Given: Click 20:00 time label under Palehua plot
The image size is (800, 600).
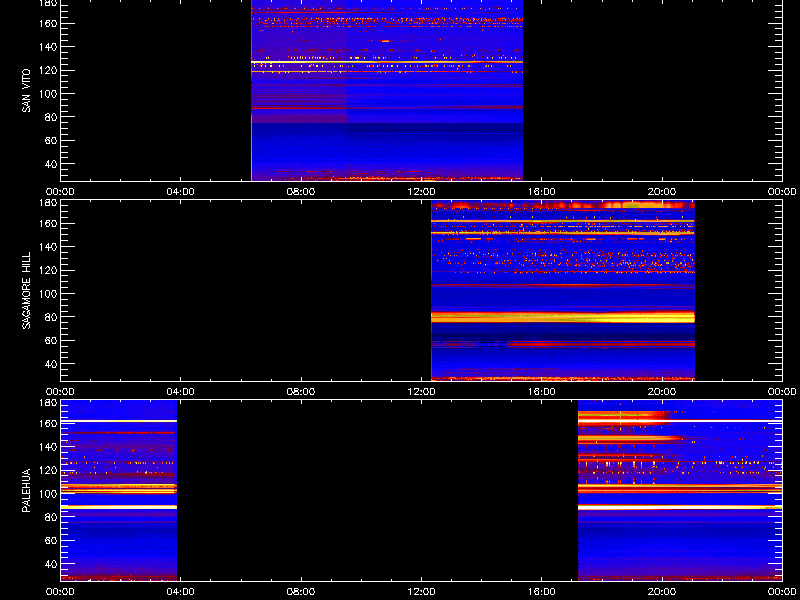Looking at the screenshot, I should [x=662, y=592].
